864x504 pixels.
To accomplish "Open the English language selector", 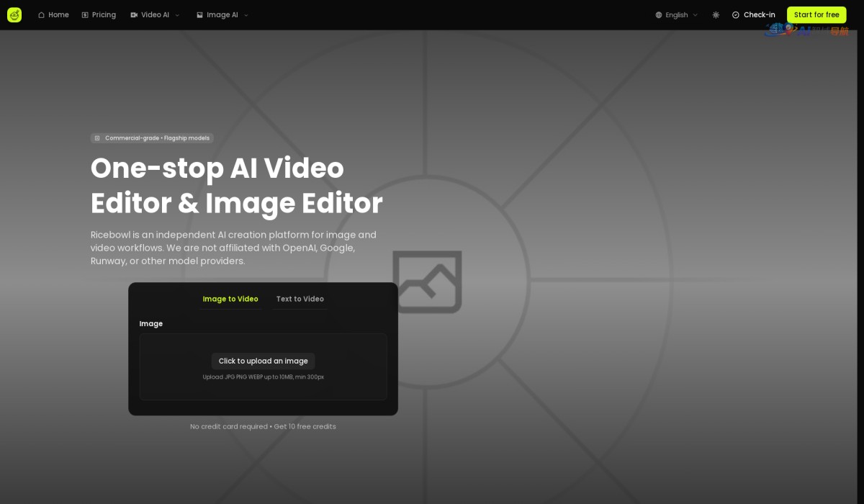I will (x=677, y=15).
